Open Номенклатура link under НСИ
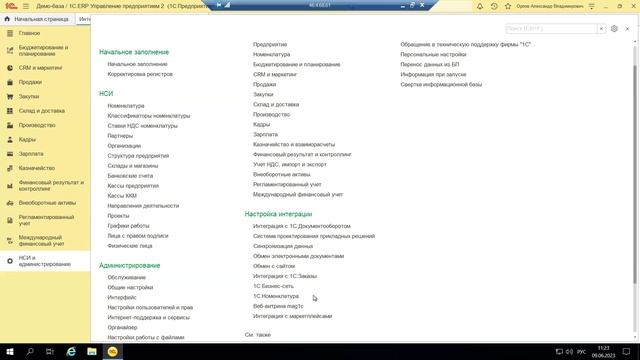The width and height of the screenshot is (640, 360). click(x=126, y=106)
